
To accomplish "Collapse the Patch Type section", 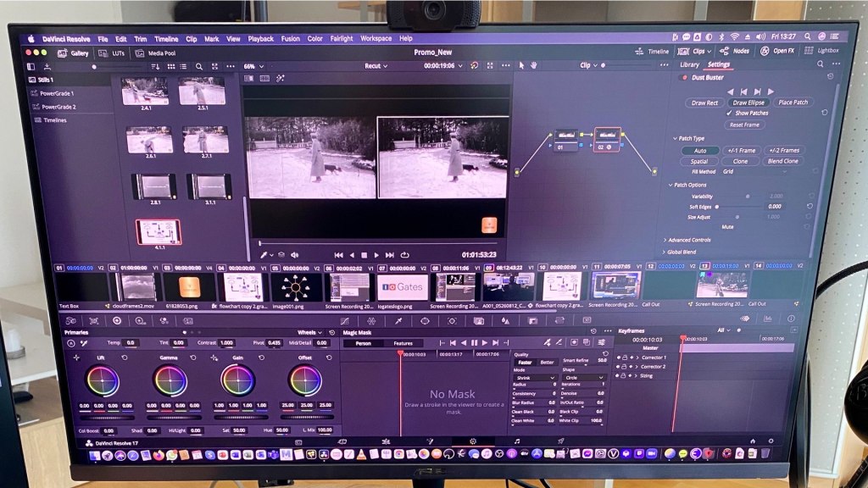I will click(675, 138).
